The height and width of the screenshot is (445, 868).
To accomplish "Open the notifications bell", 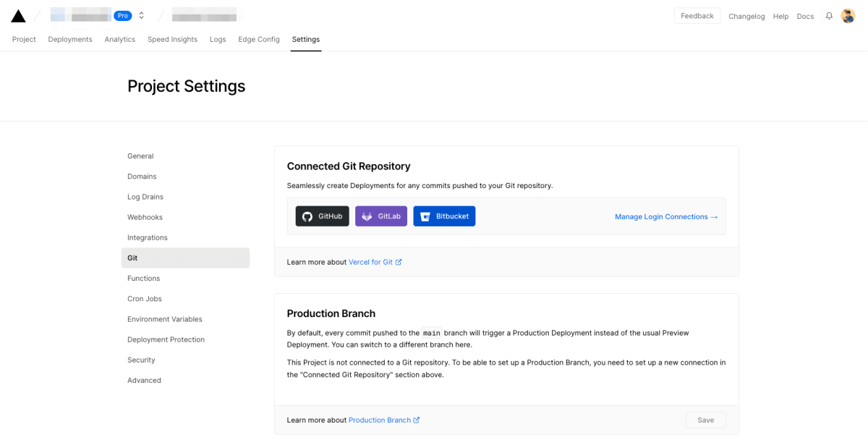I will pyautogui.click(x=829, y=16).
